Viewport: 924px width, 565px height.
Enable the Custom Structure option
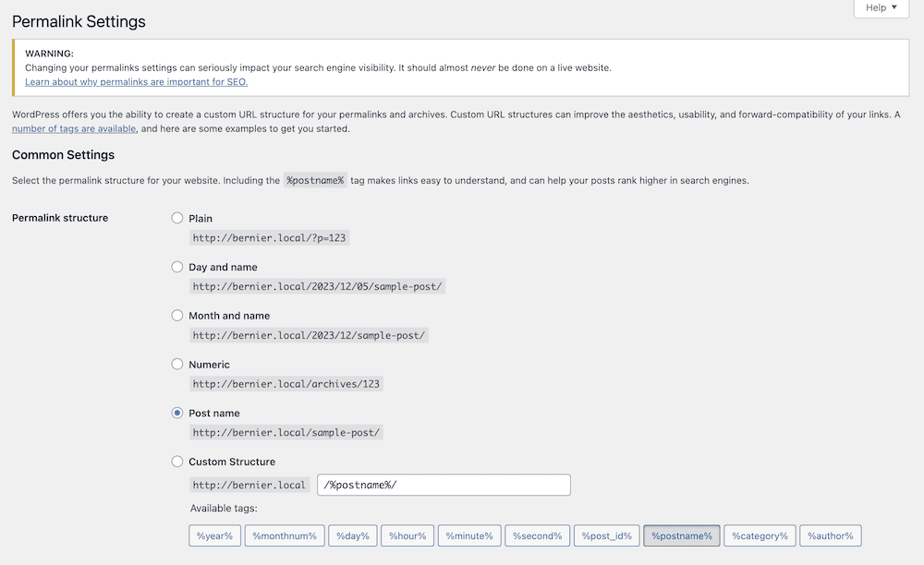coord(177,462)
